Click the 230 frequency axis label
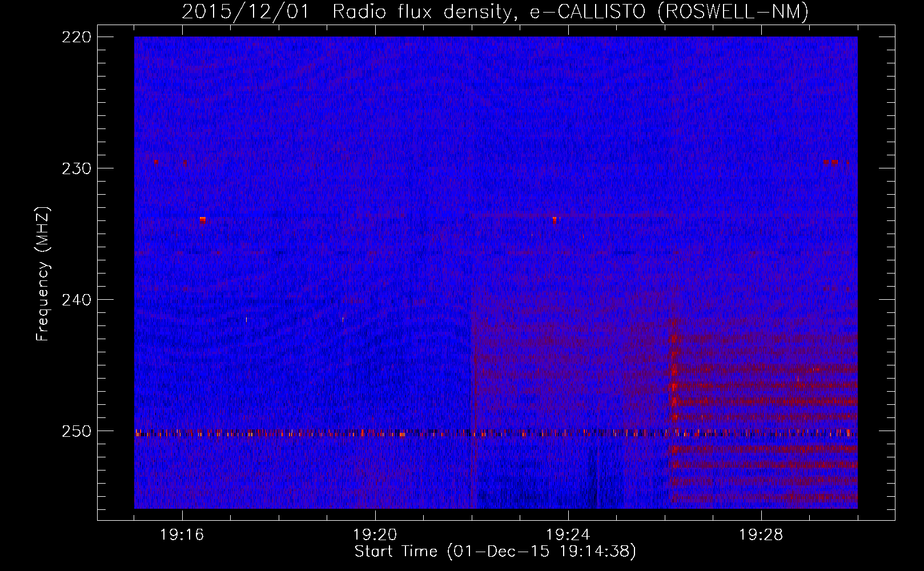This screenshot has width=924, height=571. pos(76,168)
